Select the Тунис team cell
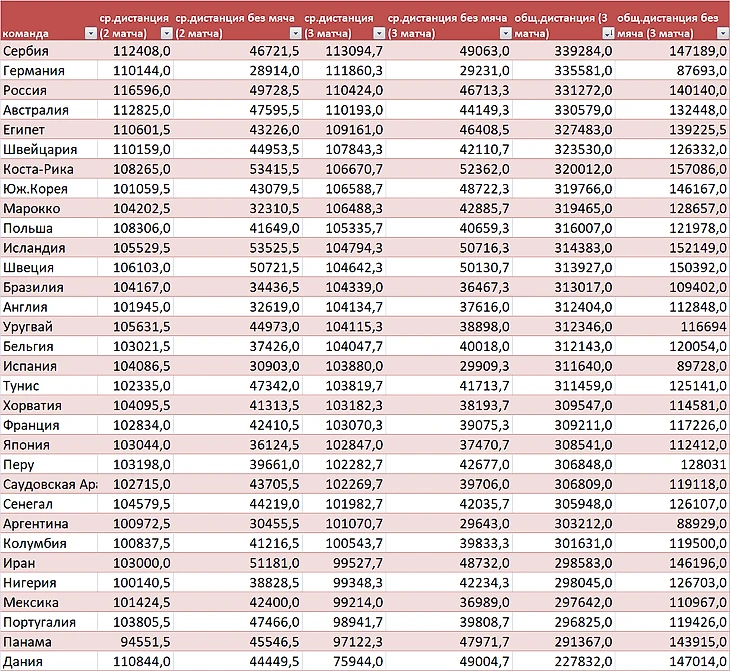Viewport: 730px width, 671px height. click(x=48, y=386)
